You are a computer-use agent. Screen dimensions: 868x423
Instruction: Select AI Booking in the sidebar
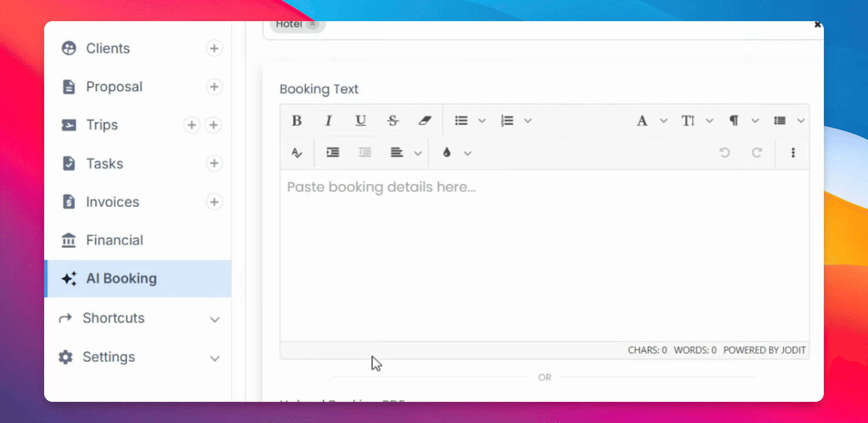[x=138, y=278]
